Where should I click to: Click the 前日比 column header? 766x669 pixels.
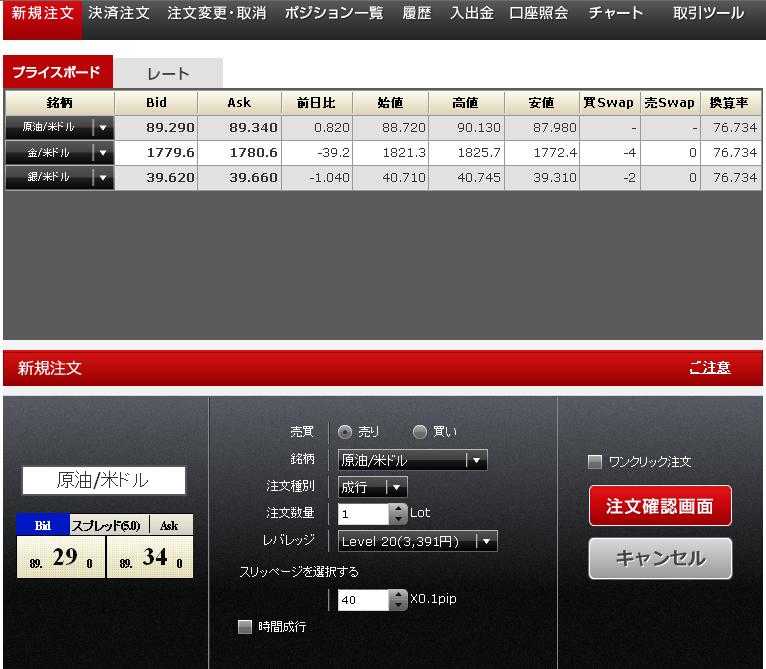317,103
